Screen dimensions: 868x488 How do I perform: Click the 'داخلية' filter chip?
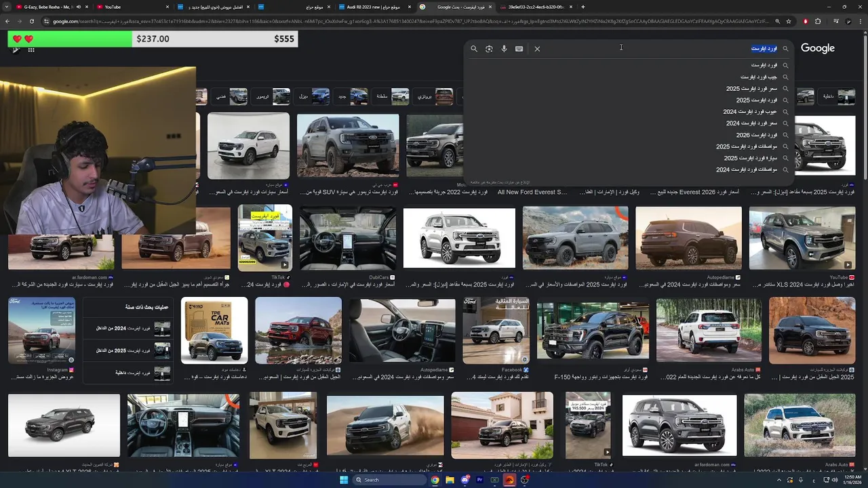(x=837, y=96)
